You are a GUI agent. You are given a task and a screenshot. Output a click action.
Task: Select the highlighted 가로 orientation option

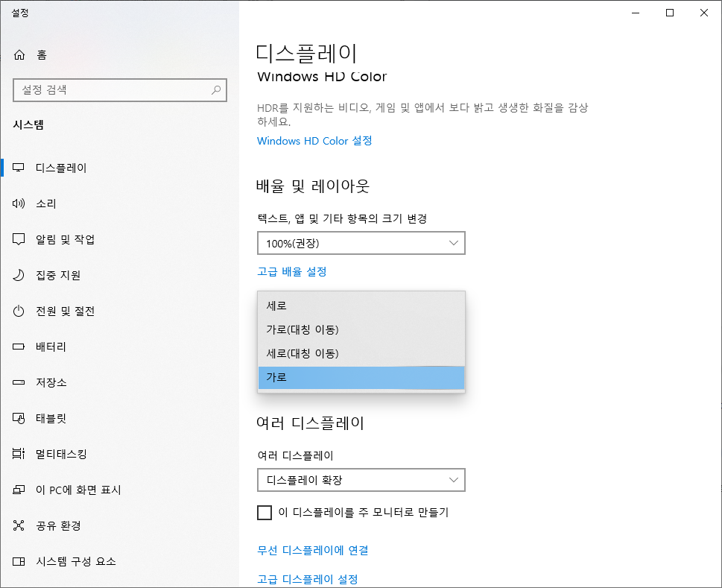coord(361,378)
